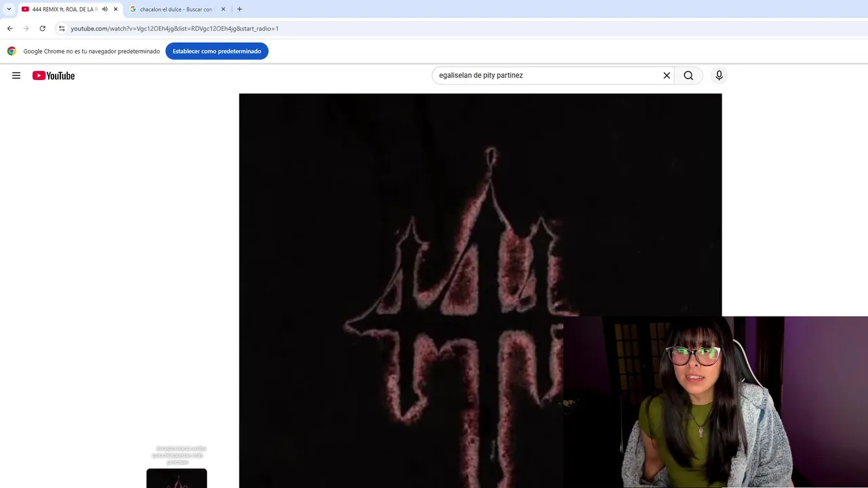This screenshot has width=868, height=488.
Task: Click the YouTube search magnifier button
Action: click(688, 75)
